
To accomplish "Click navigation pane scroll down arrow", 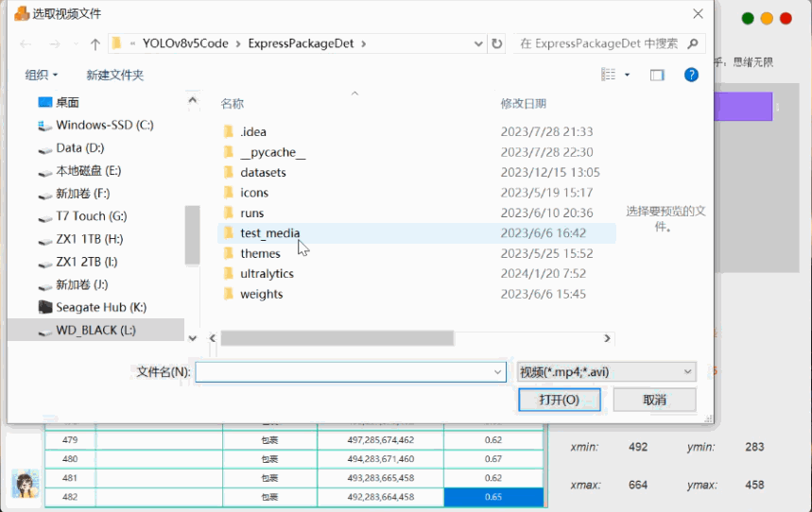I will coord(193,338).
